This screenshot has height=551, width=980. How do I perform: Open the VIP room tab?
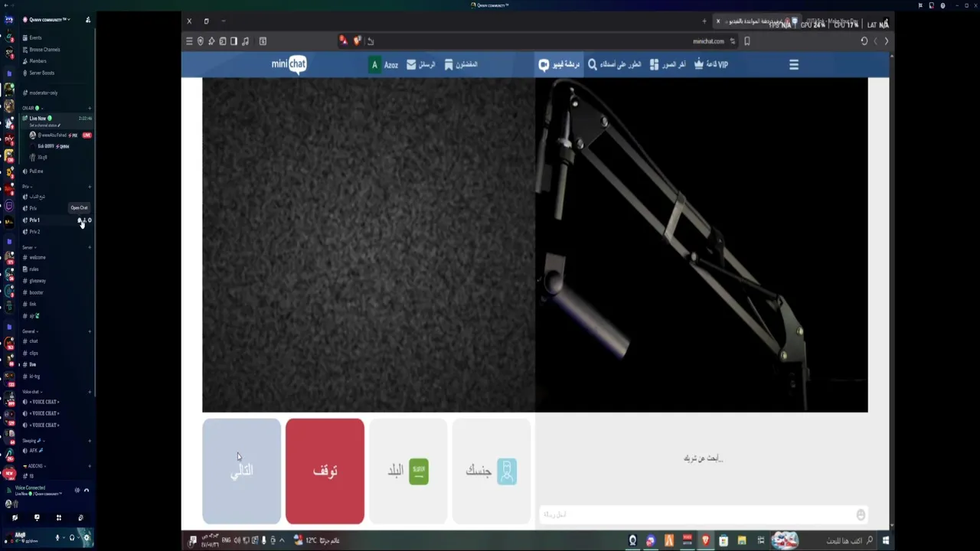(710, 65)
